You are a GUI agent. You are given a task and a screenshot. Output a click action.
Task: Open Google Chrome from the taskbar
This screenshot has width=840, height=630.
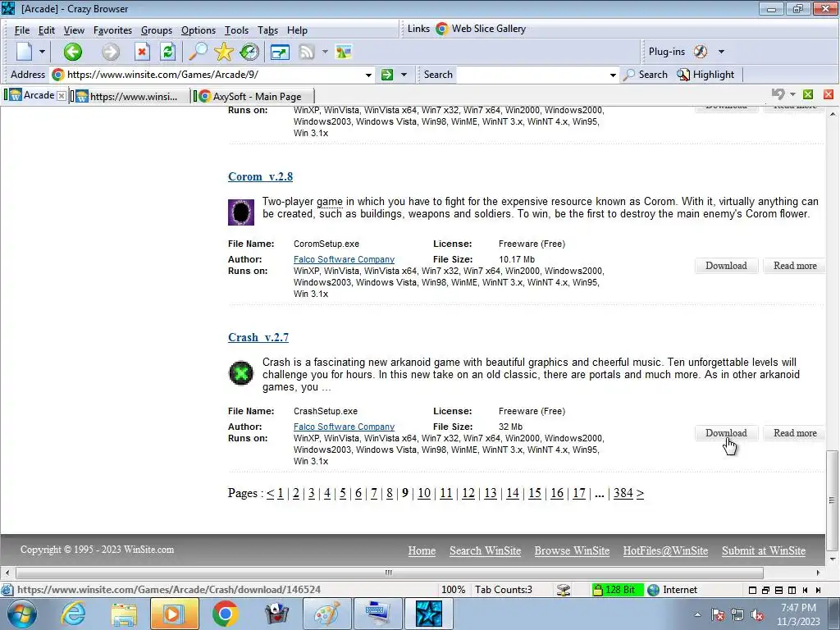[225, 614]
